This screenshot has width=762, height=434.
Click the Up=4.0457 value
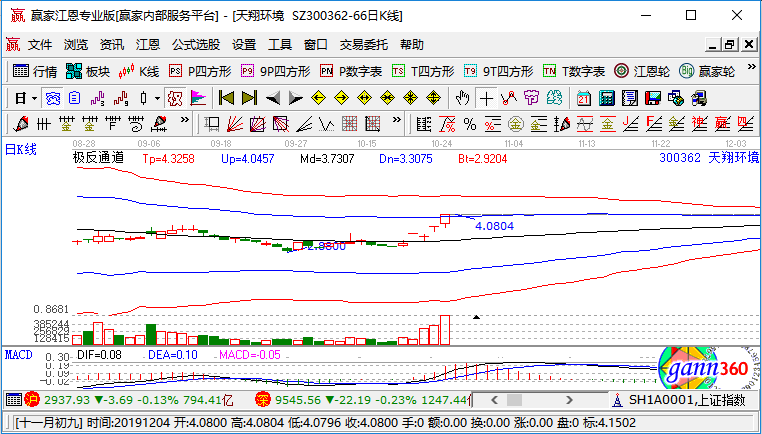247,158
